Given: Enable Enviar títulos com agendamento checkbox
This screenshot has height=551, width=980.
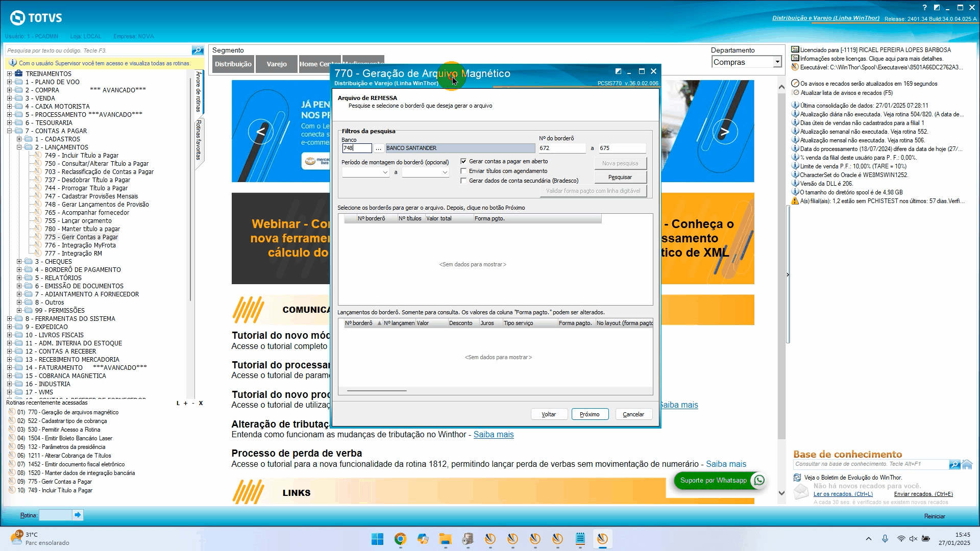Looking at the screenshot, I should point(463,171).
